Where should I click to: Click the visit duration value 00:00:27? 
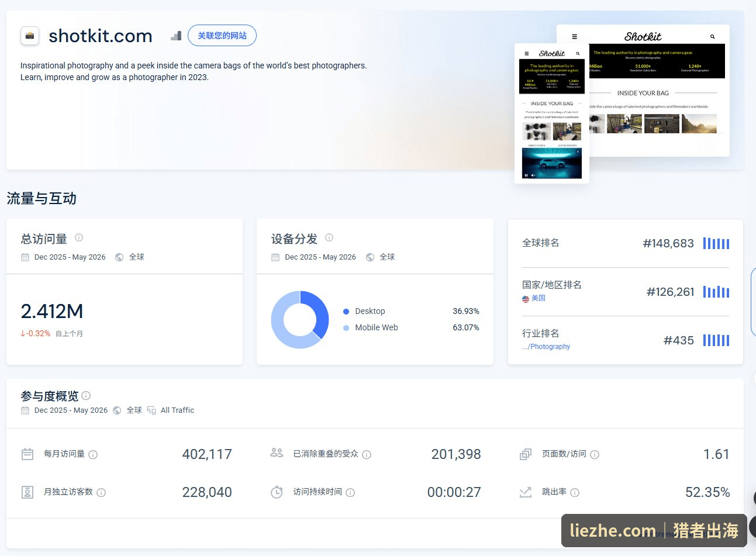[454, 492]
